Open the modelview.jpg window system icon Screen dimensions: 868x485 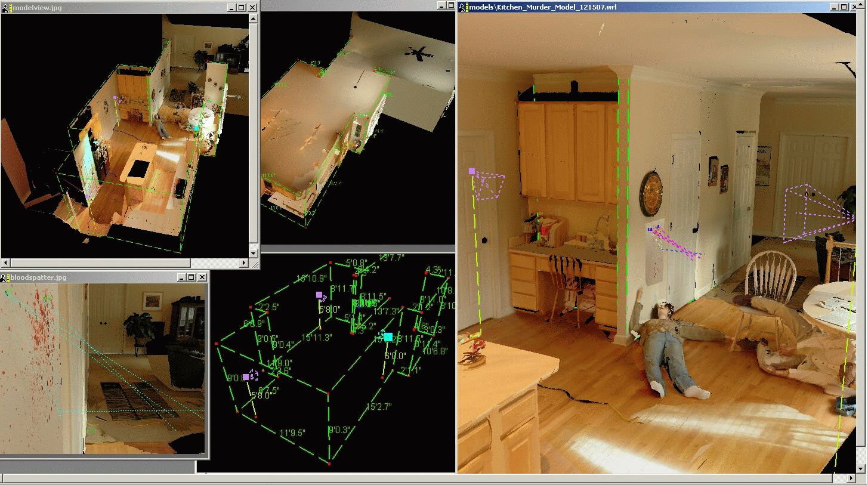6,7
